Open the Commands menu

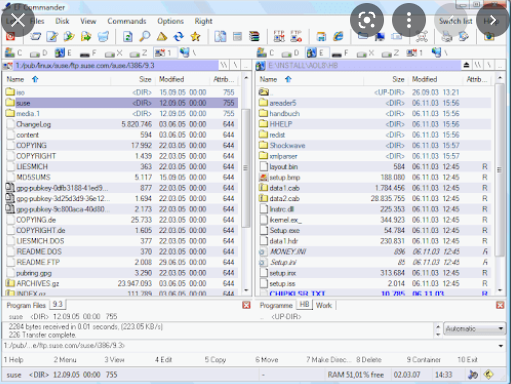point(127,21)
